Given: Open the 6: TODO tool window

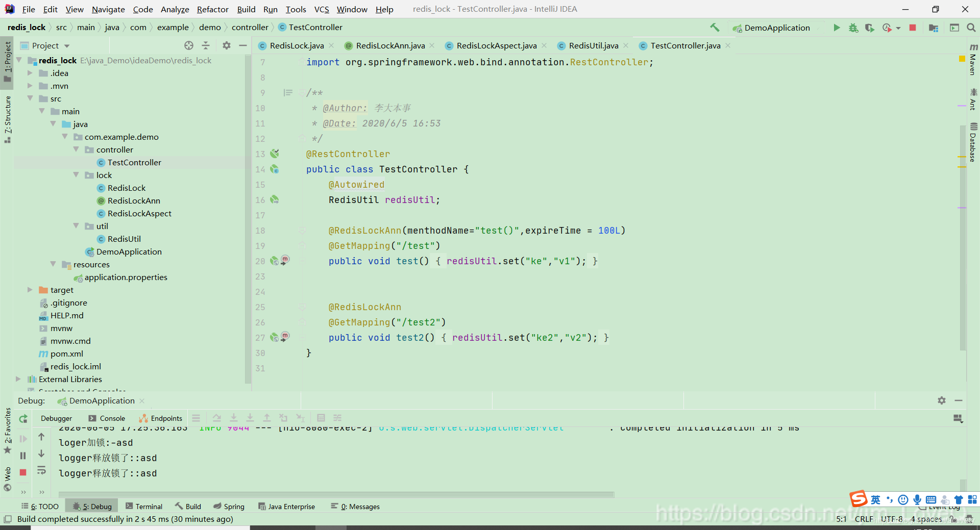Looking at the screenshot, I should coord(40,506).
